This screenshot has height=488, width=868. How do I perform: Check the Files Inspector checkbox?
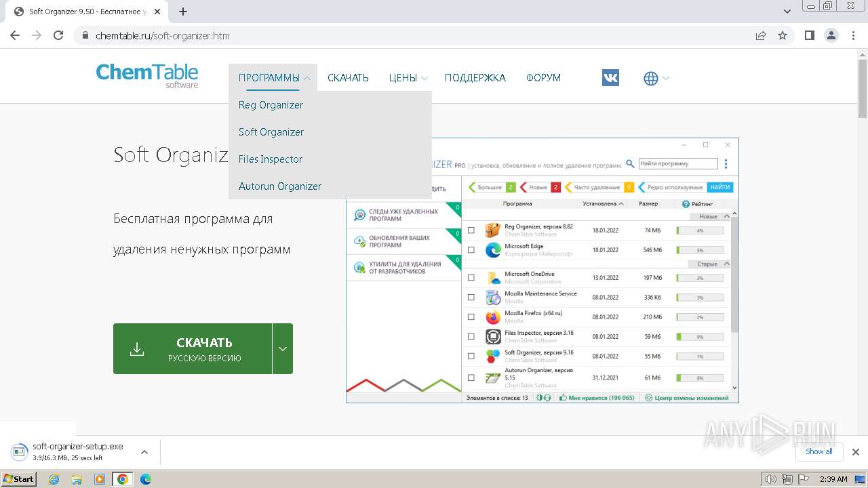471,336
